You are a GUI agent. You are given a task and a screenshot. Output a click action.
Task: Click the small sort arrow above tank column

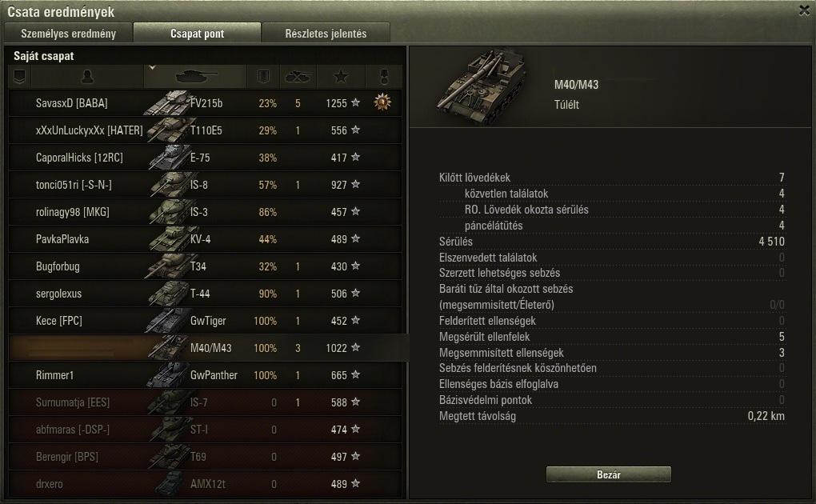[x=152, y=68]
